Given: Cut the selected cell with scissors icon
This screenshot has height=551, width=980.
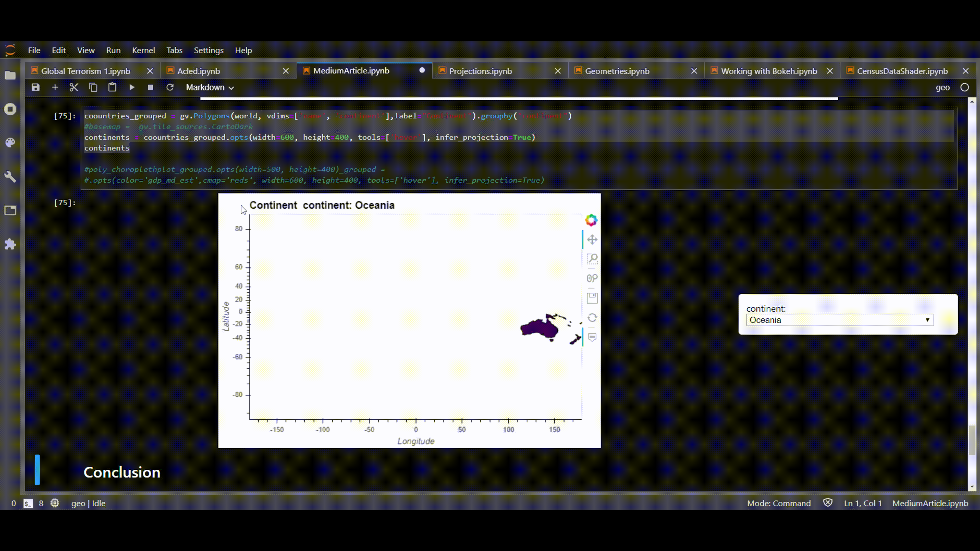Looking at the screenshot, I should 74,87.
